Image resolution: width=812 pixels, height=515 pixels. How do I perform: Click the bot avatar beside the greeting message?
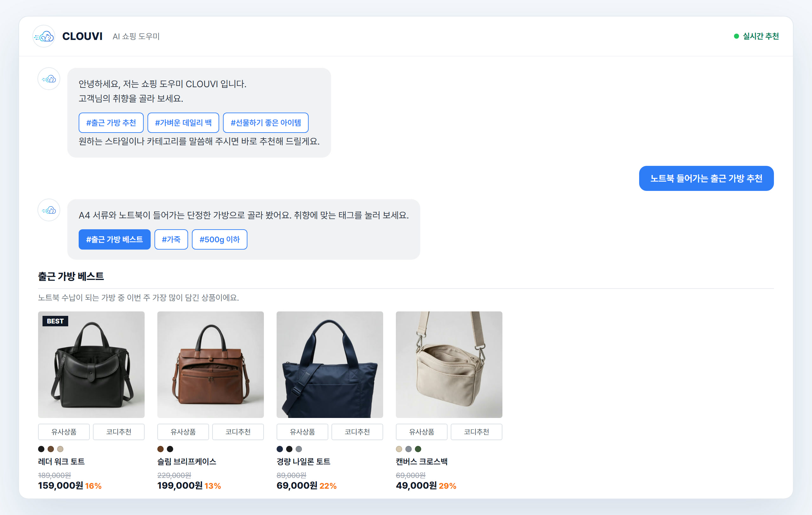coord(49,79)
